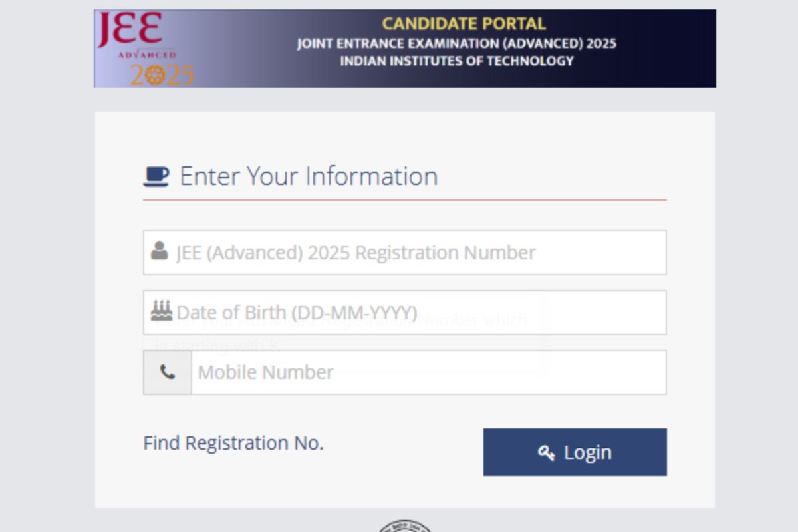The height and width of the screenshot is (532, 798).
Task: Open the Find Registration No. link
Action: point(234,442)
